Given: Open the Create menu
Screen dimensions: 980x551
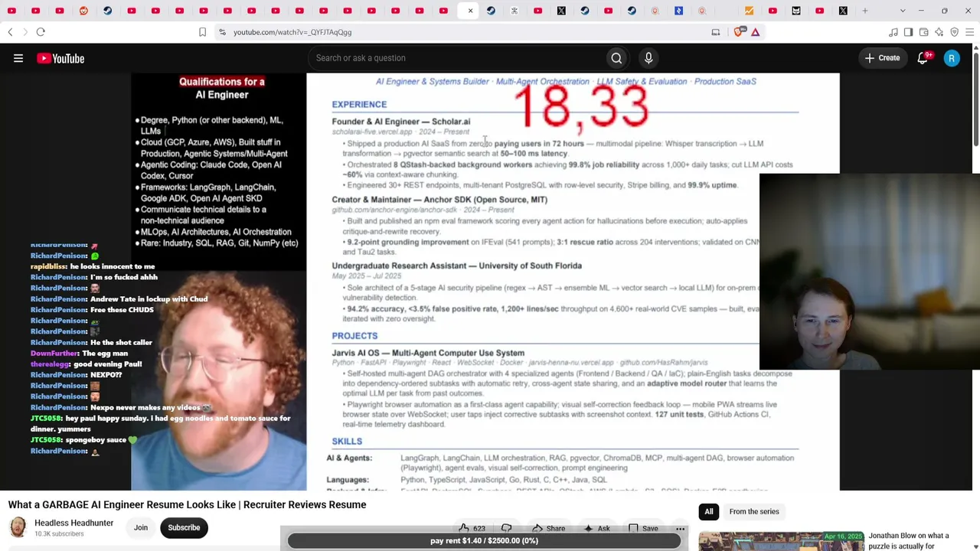Looking at the screenshot, I should [883, 58].
